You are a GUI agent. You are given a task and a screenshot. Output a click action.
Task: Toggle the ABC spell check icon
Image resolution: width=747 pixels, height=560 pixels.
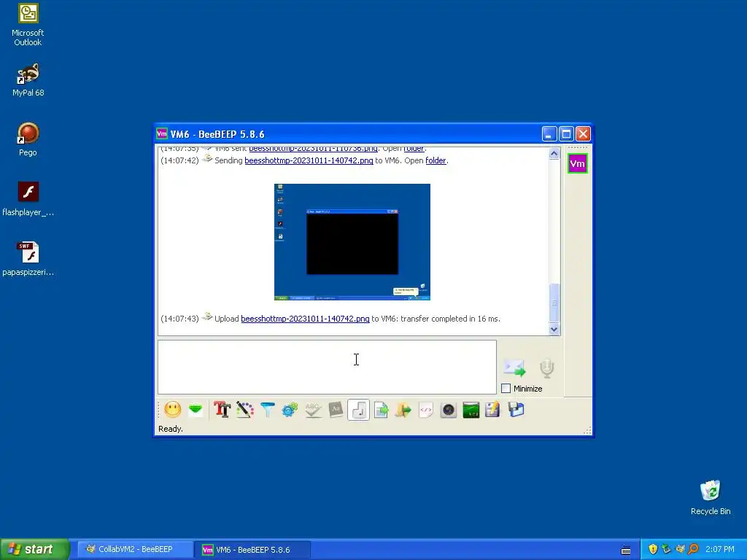[312, 410]
